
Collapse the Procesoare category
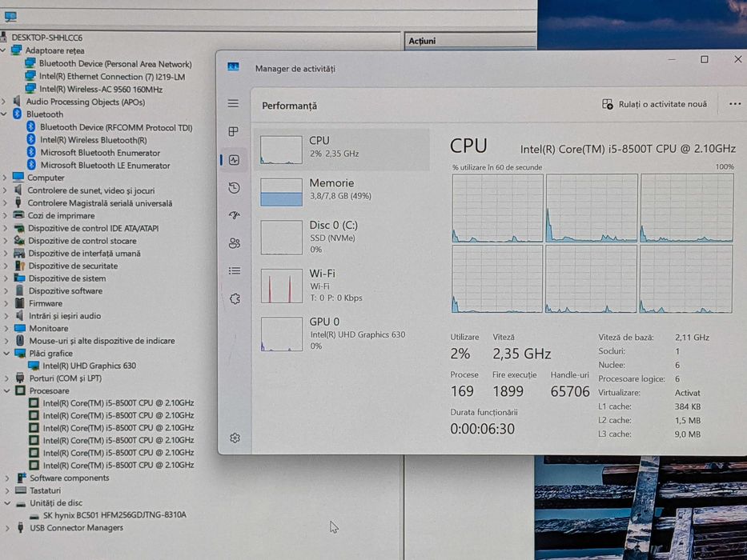[6, 390]
